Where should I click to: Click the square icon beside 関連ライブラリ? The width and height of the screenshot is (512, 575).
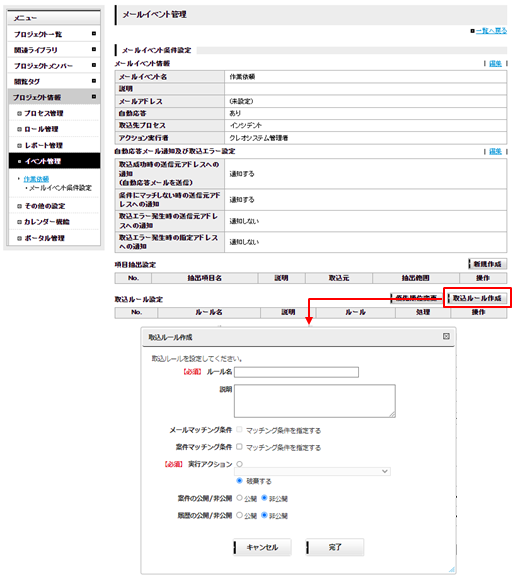(x=94, y=50)
